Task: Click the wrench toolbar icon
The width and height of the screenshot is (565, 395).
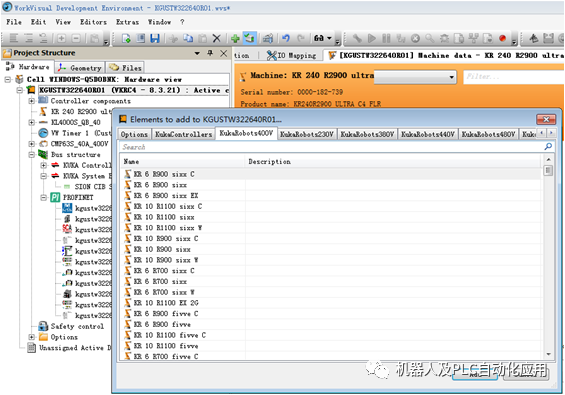Action: 357,38
